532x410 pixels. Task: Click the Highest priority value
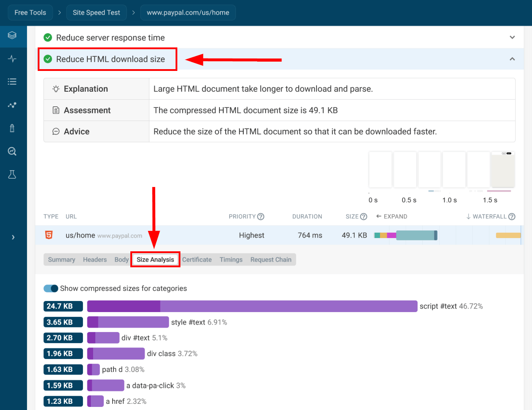click(251, 235)
